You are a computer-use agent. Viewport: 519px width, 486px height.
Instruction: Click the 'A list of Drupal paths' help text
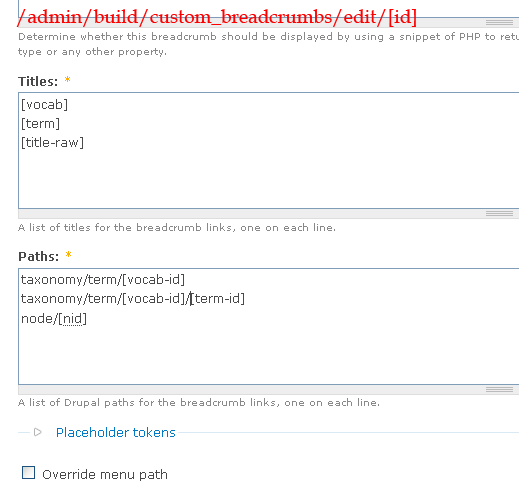199,403
